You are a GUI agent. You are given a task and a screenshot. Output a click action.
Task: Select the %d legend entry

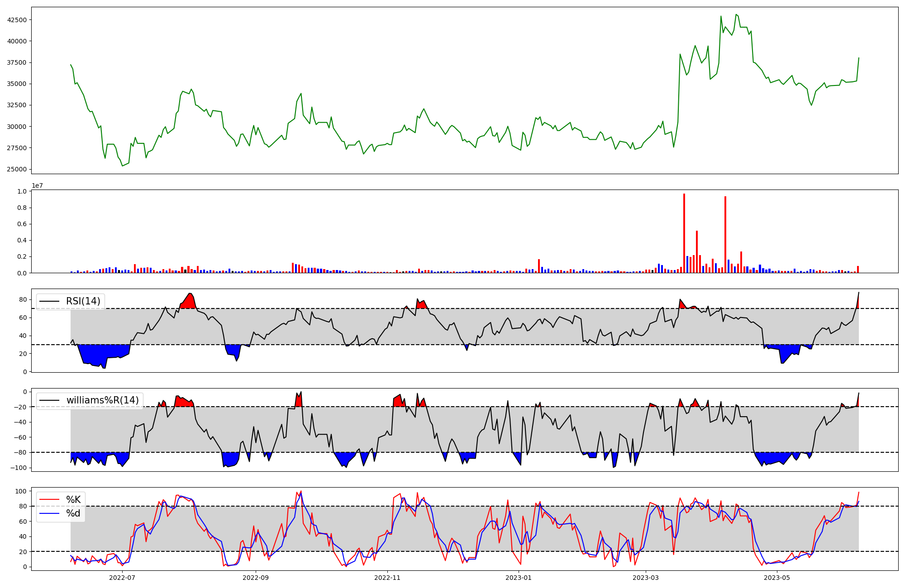[73, 513]
